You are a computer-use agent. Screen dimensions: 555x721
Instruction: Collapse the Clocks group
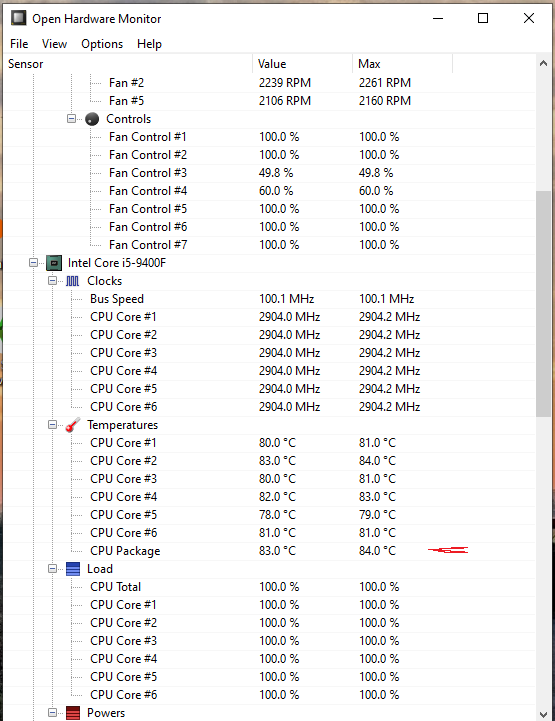point(52,280)
